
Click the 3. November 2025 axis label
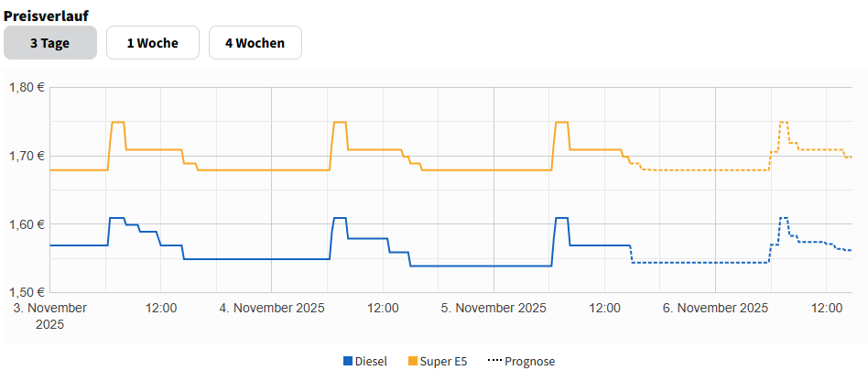click(49, 316)
